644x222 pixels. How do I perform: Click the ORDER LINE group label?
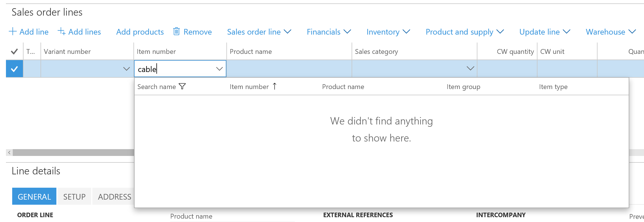35,215
